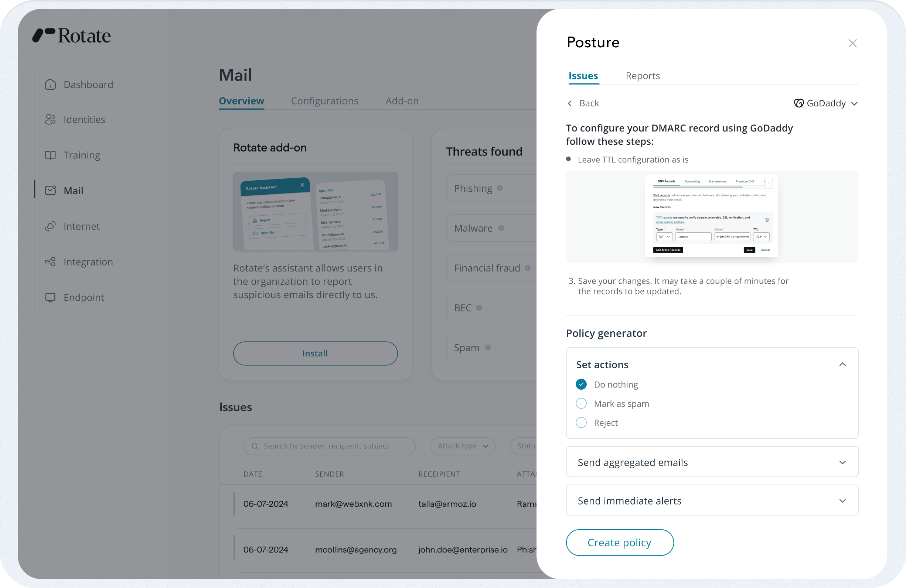Open Dashboard from the sidebar home icon
This screenshot has width=906, height=588.
(50, 85)
